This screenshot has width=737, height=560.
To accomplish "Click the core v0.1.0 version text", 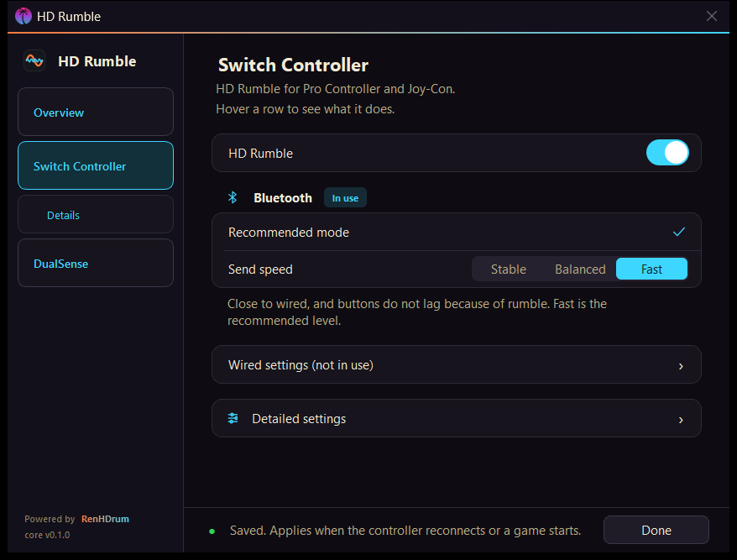I will coord(47,535).
